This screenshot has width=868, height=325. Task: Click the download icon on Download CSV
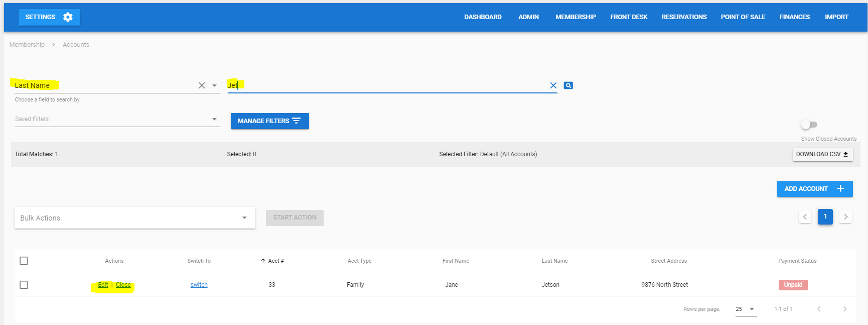coord(845,154)
